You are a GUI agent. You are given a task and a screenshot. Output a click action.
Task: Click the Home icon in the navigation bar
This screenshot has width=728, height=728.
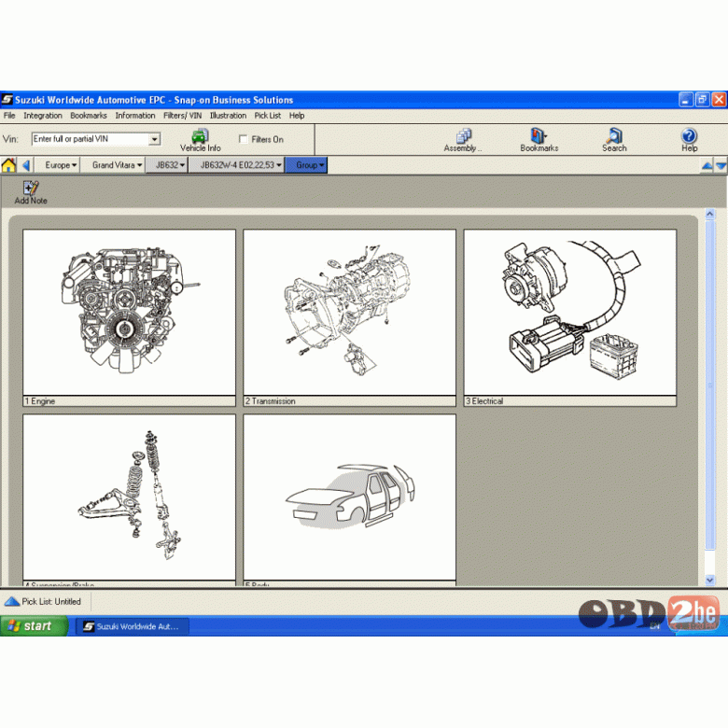(8, 165)
